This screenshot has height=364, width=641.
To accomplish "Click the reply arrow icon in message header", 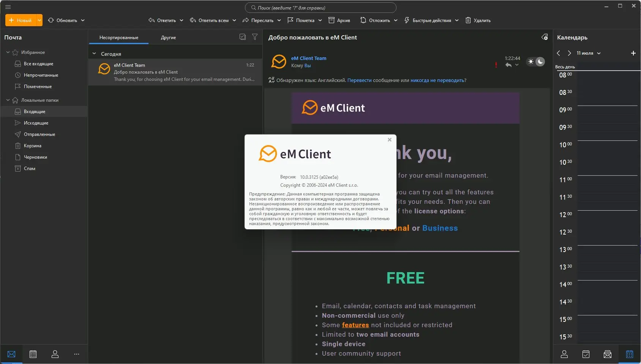I will coord(508,65).
